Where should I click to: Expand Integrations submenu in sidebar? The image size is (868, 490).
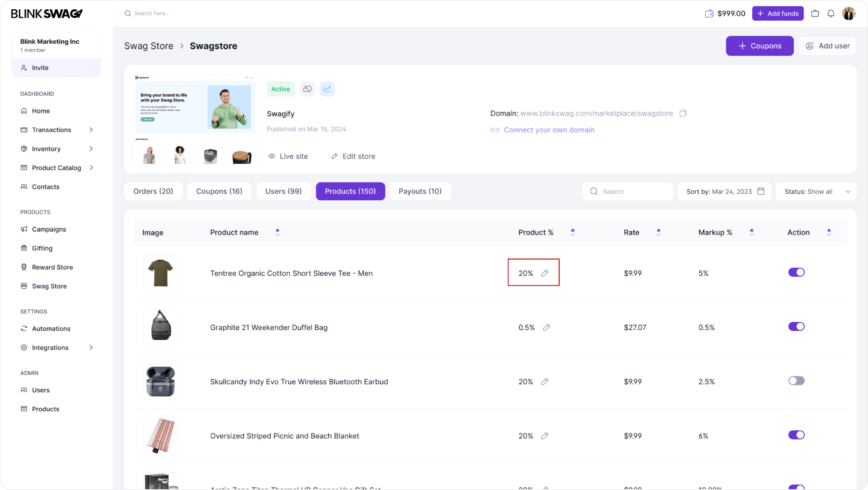[x=91, y=348]
